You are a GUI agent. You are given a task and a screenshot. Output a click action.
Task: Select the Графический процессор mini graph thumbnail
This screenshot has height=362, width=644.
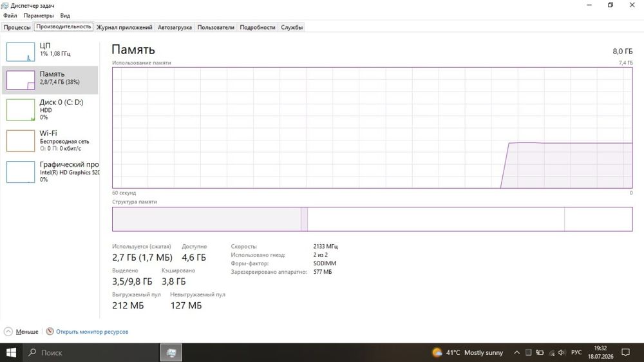[21, 172]
